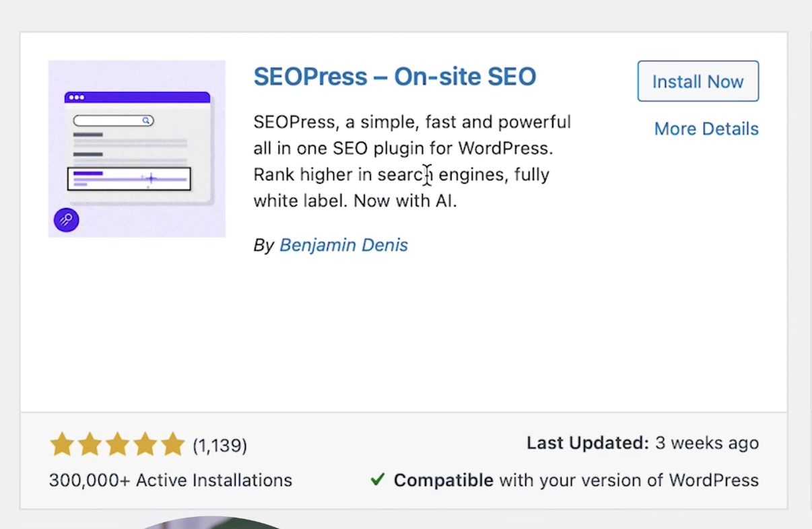The width and height of the screenshot is (812, 529).
Task: Click the green compatibility checkmark
Action: coord(378,480)
